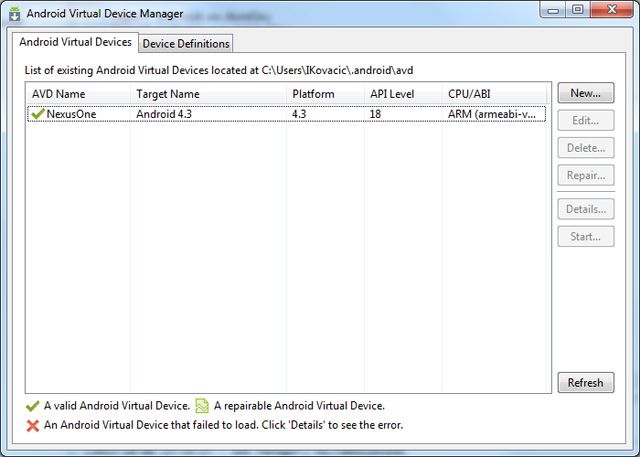Click the AVD location path text

pyautogui.click(x=338, y=70)
